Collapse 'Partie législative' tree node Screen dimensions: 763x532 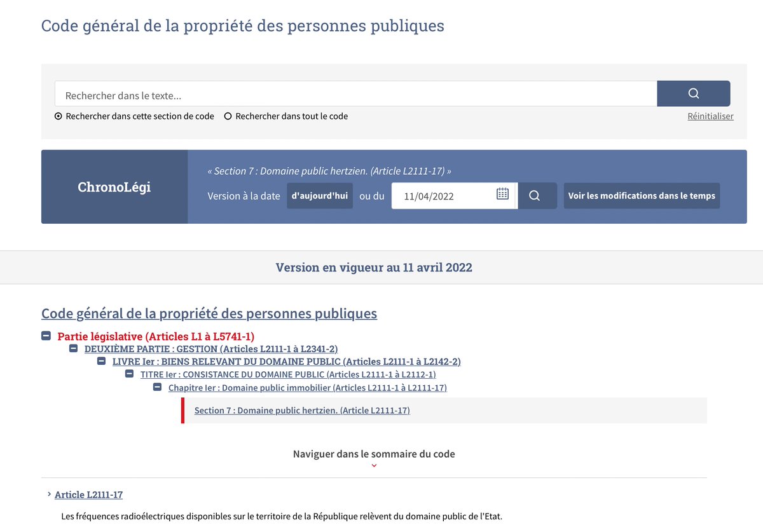(x=46, y=336)
